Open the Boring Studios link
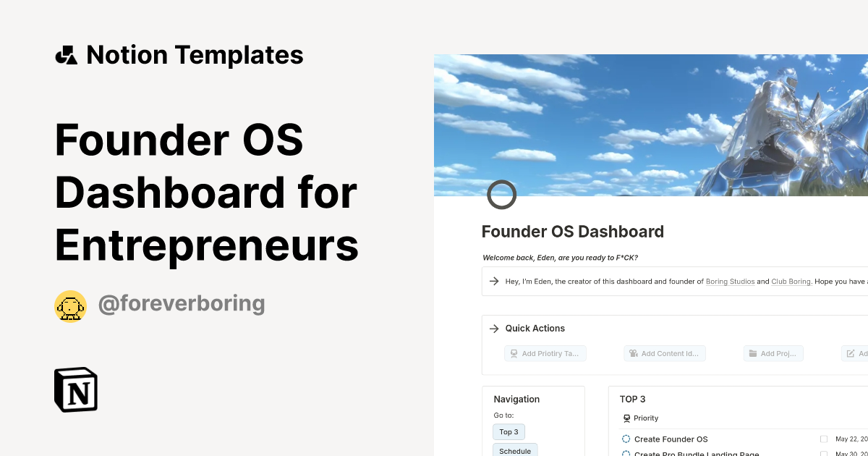The image size is (868, 456). [x=731, y=282]
